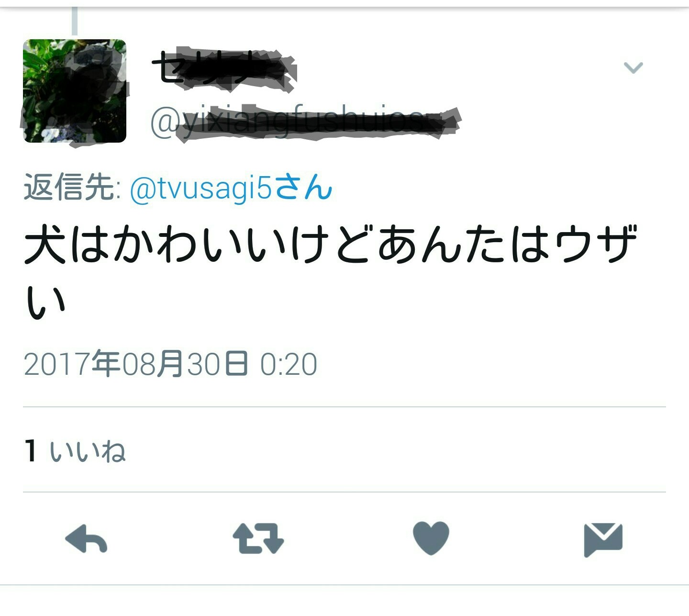
Task: Open the tweet options chevron menu
Action: [633, 67]
